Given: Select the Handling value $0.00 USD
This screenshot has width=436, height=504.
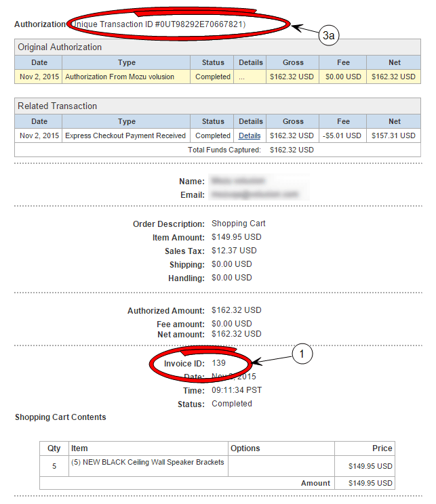Looking at the screenshot, I should point(232,277).
